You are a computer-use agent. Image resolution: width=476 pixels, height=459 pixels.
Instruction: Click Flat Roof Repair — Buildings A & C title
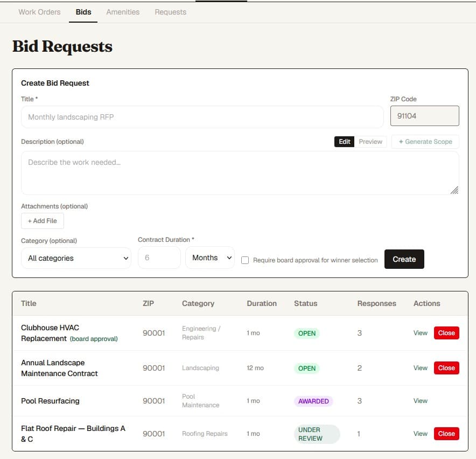tap(73, 434)
